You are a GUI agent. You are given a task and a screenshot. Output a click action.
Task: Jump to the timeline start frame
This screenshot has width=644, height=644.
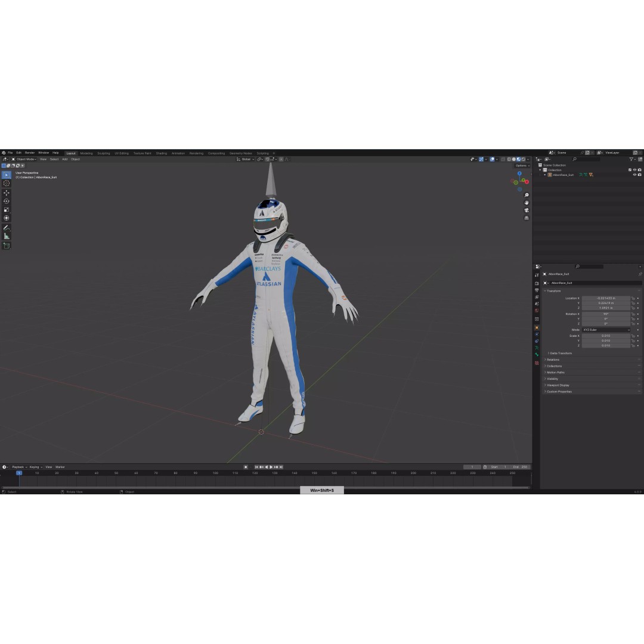[x=256, y=467]
